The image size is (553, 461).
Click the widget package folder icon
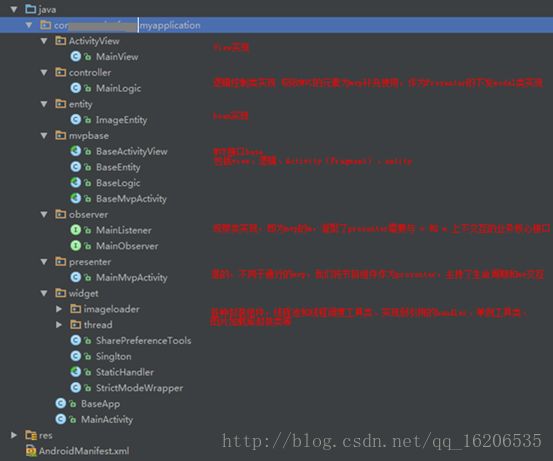61,293
